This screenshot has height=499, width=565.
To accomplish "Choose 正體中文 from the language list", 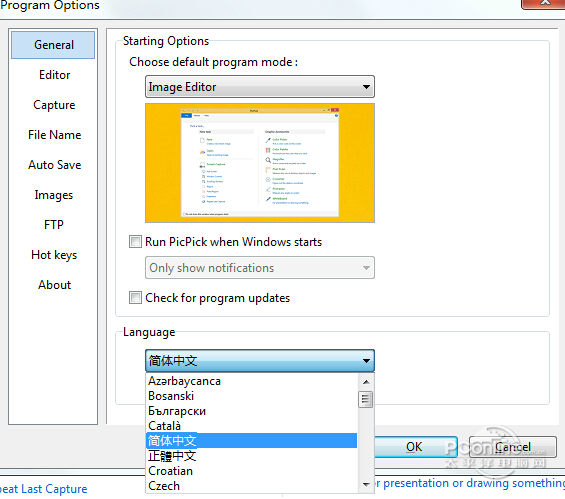I will point(252,456).
